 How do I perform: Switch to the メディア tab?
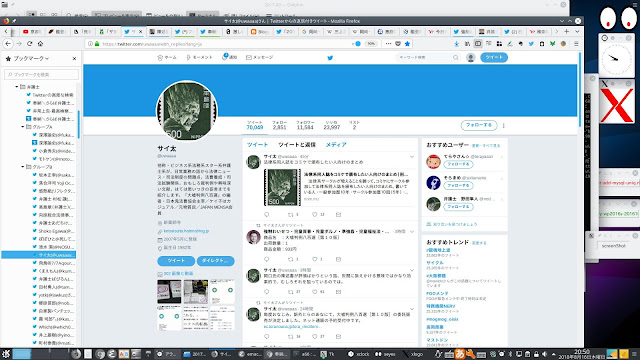pyautogui.click(x=336, y=145)
